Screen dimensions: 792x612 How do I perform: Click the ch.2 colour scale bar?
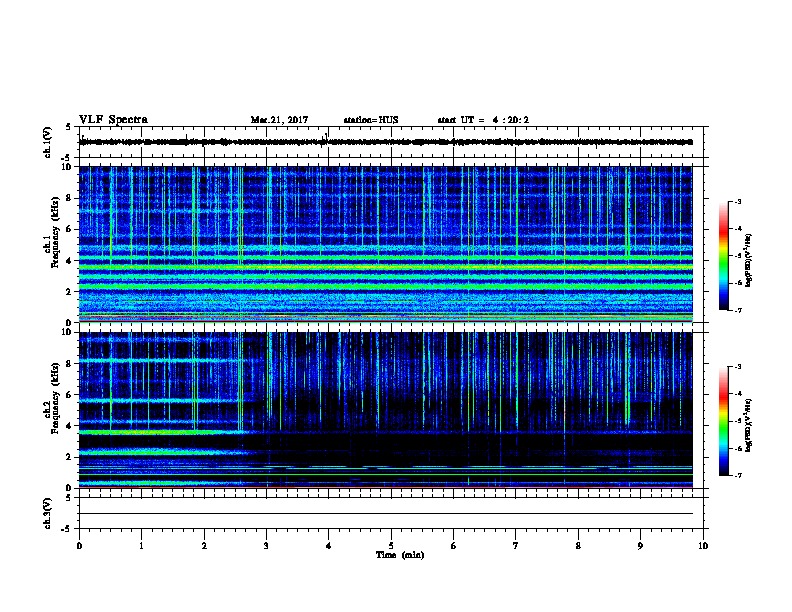723,421
